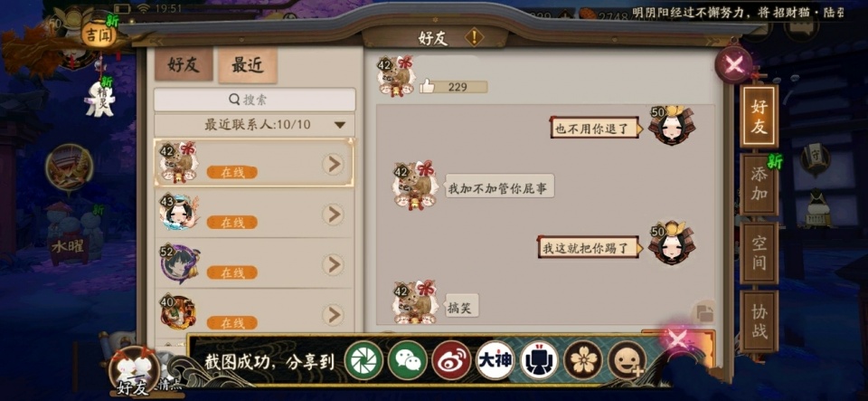868x401 pixels.
Task: Expand the 最近联系人 10/10 dropdown
Action: point(340,125)
